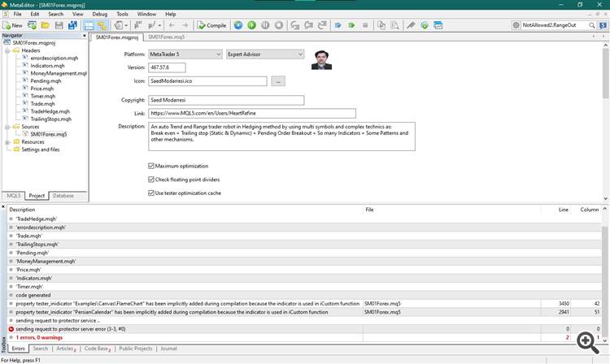
Task: Toggle Maximum optimization checkbox
Action: pos(151,166)
